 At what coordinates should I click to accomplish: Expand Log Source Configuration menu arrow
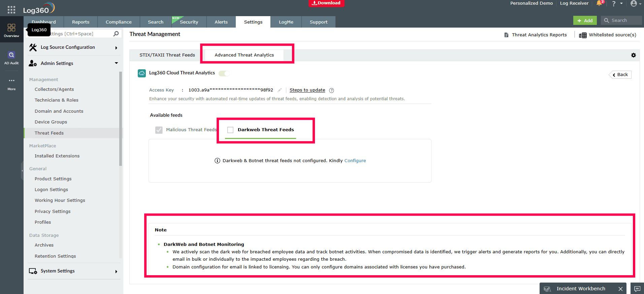[x=116, y=48]
